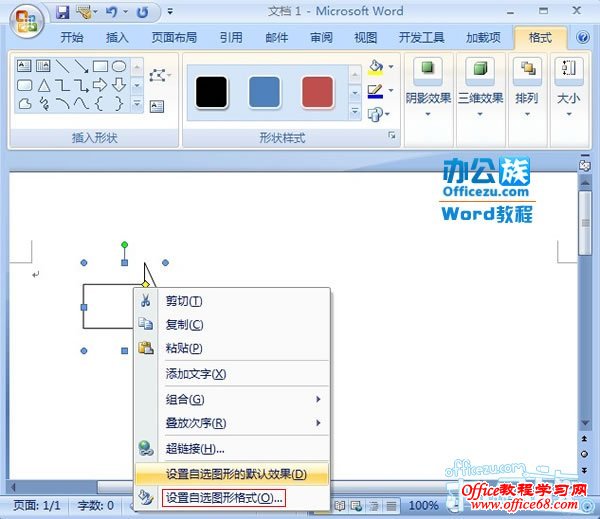Select the left brace shape
The height and width of the screenshot is (519, 600).
[99, 103]
